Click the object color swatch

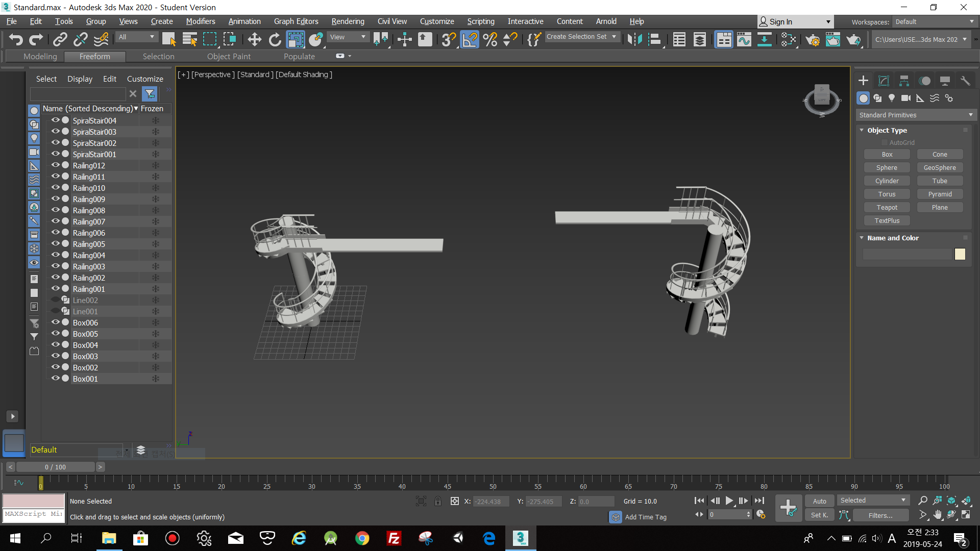pos(960,254)
